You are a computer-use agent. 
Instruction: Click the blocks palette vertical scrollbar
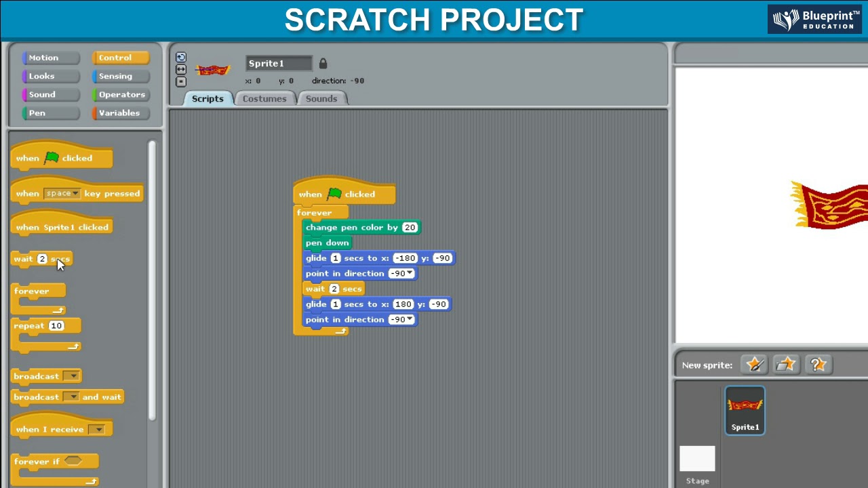point(152,280)
